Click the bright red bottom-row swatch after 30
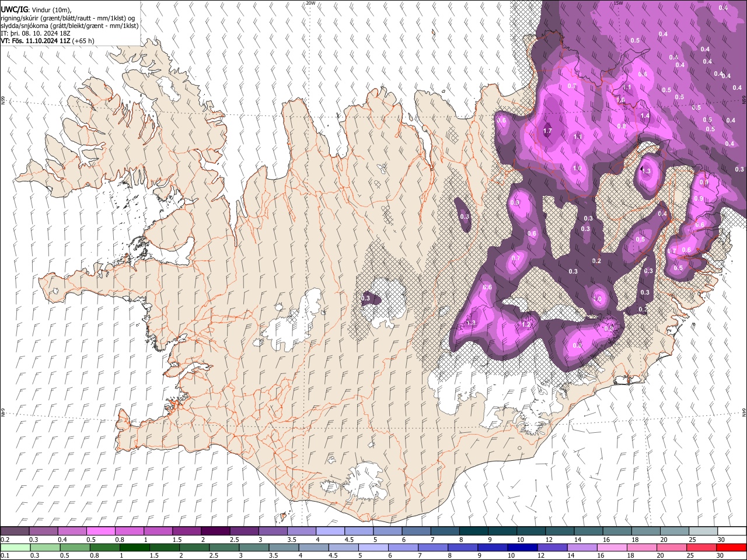The height and width of the screenshot is (560, 747). 732,547
